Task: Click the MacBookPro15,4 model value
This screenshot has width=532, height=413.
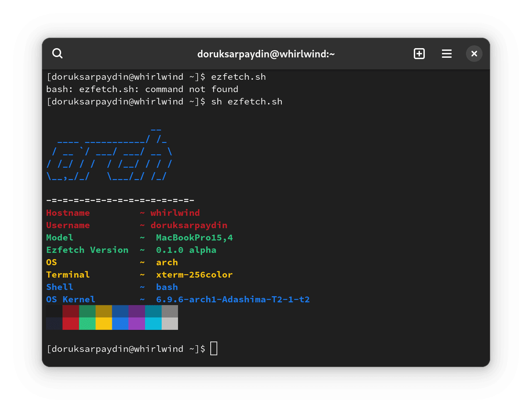Action: click(194, 238)
